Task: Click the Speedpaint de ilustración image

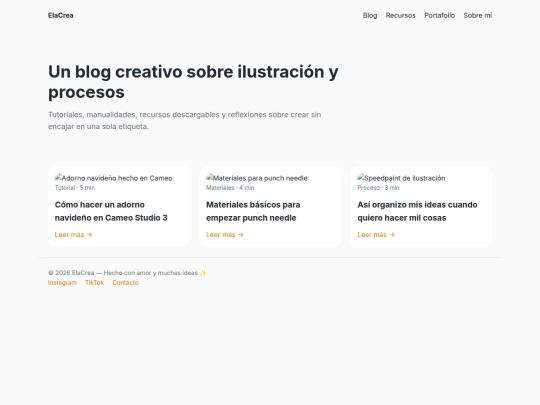Action: [402, 178]
